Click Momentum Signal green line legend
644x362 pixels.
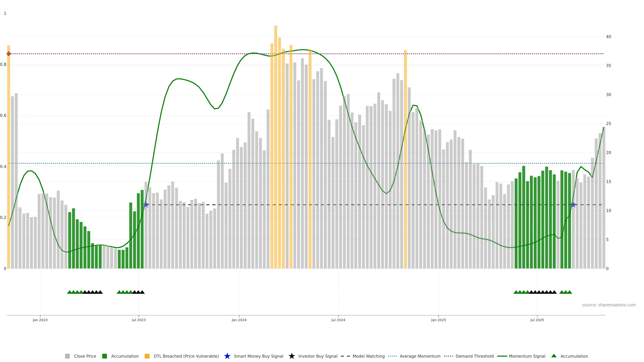click(x=502, y=356)
